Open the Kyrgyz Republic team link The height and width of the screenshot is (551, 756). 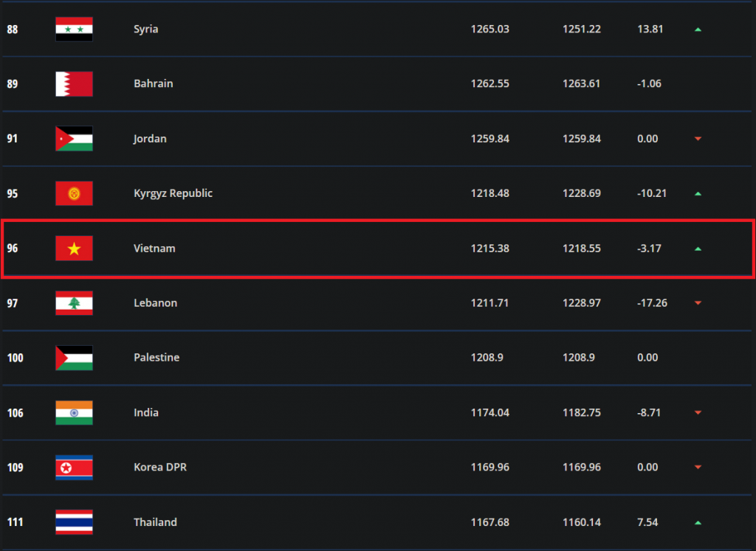(173, 193)
